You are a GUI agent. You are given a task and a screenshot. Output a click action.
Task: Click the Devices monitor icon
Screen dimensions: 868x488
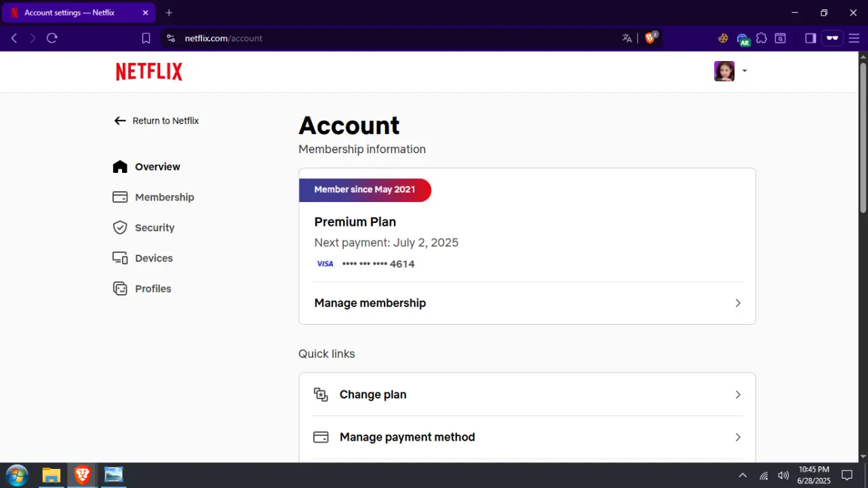point(120,258)
